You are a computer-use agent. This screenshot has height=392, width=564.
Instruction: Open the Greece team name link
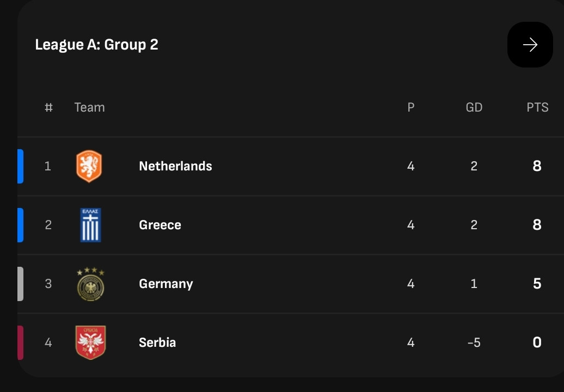(x=160, y=225)
